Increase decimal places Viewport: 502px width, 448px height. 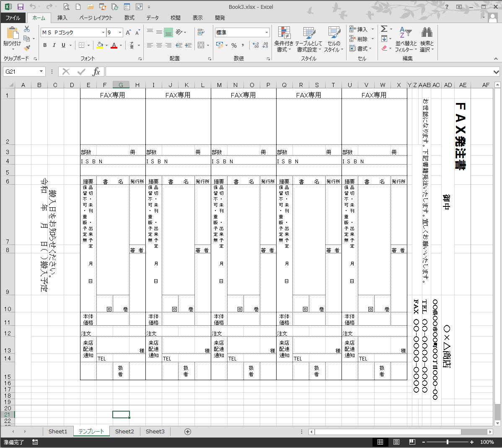coord(256,46)
